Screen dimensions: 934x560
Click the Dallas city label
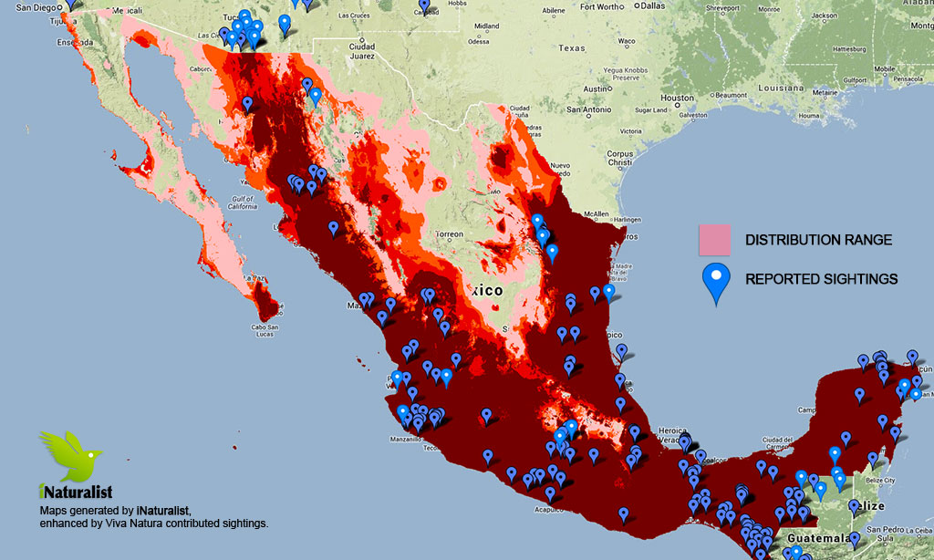653,5
